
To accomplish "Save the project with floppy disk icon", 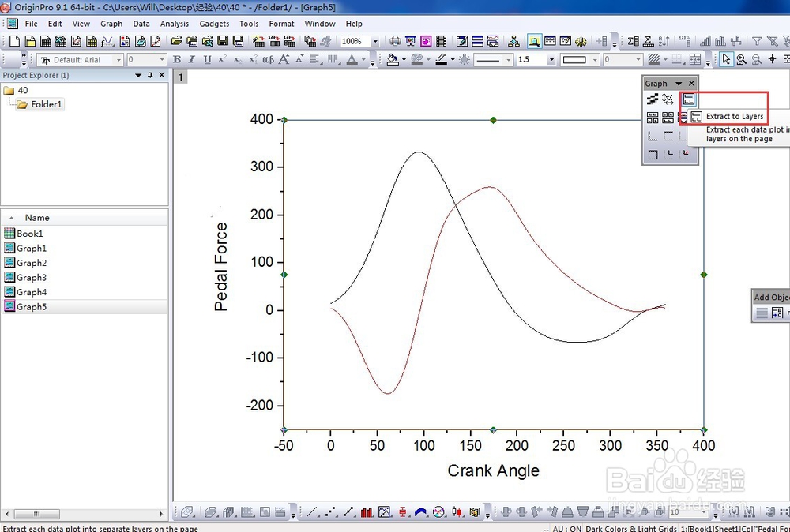I will coord(222,41).
